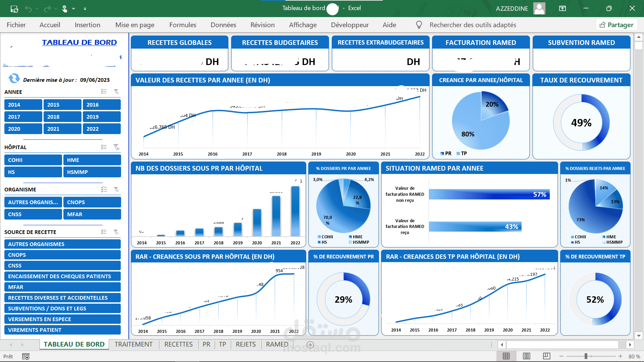The height and width of the screenshot is (362, 644).
Task: Filter by COHII hospital
Action: pos(33,160)
